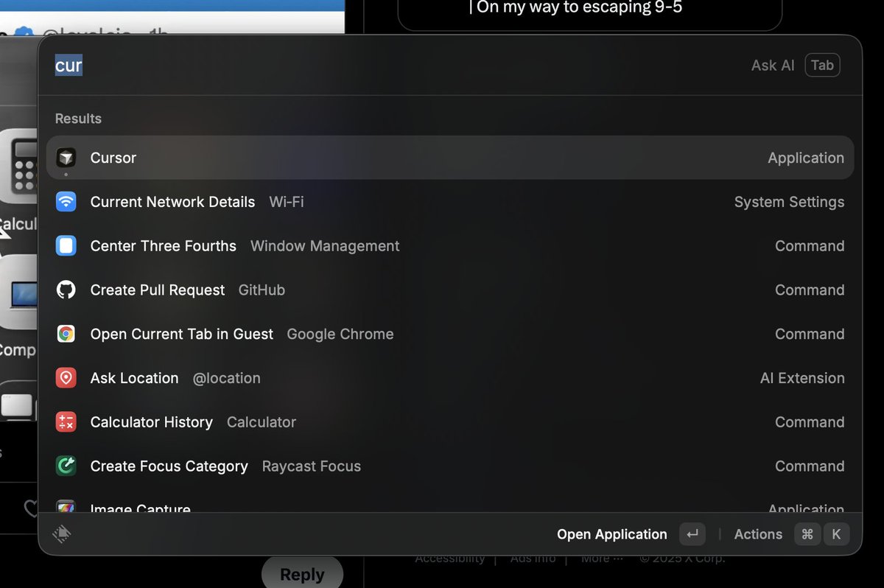Select the Create Pull Request command

450,290
